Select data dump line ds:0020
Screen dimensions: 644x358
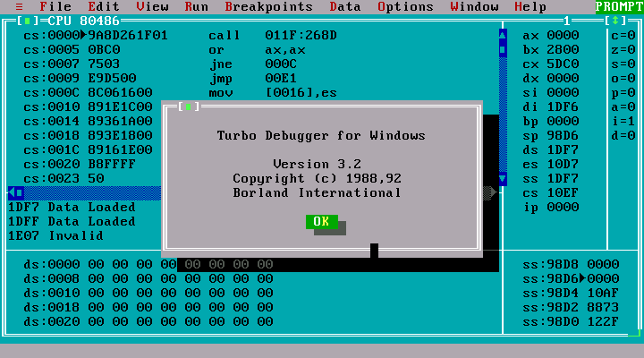(148, 321)
